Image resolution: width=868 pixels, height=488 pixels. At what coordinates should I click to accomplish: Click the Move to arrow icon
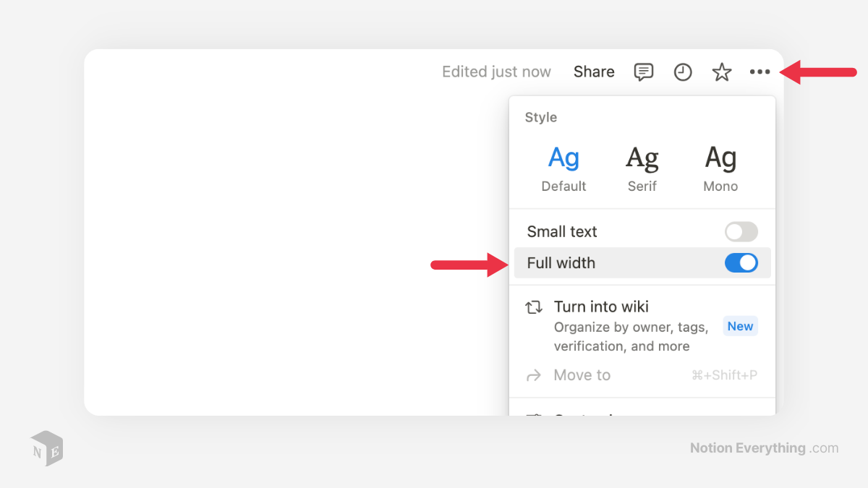coord(534,375)
